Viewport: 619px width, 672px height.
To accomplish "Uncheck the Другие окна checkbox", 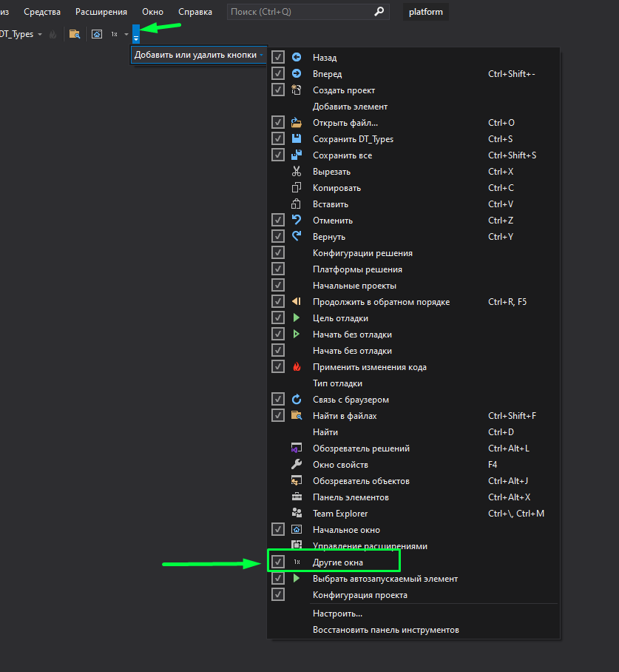I will click(x=278, y=562).
